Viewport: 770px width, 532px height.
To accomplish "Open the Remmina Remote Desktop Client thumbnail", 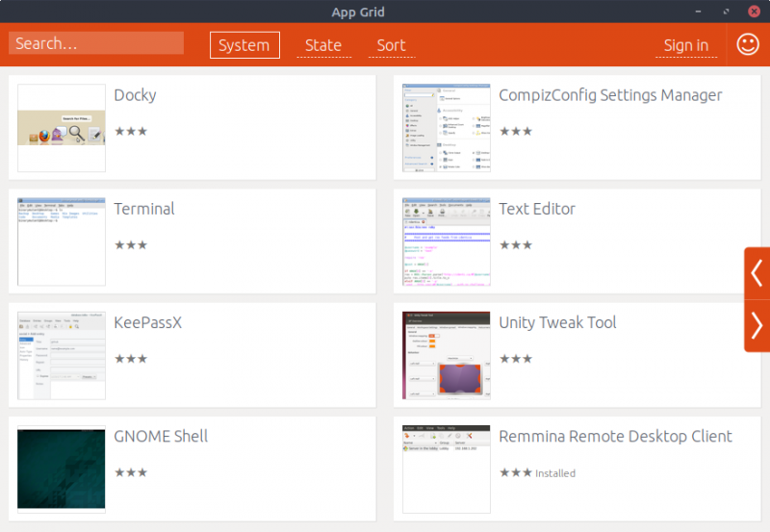I will point(447,469).
